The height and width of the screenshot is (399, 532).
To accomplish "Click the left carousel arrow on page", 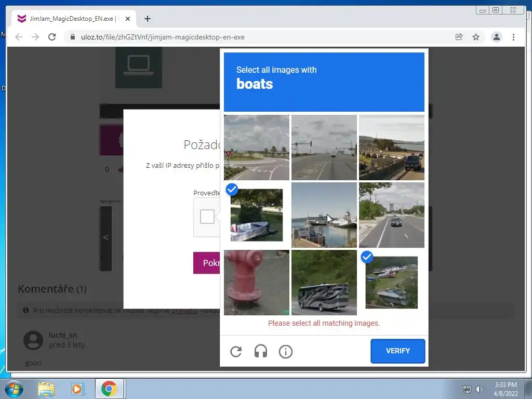I will (105, 238).
